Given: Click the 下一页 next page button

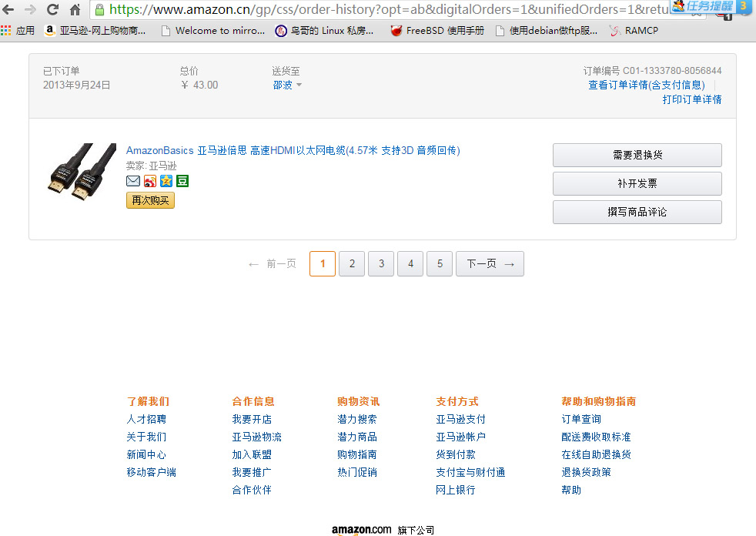Looking at the screenshot, I should click(x=490, y=263).
